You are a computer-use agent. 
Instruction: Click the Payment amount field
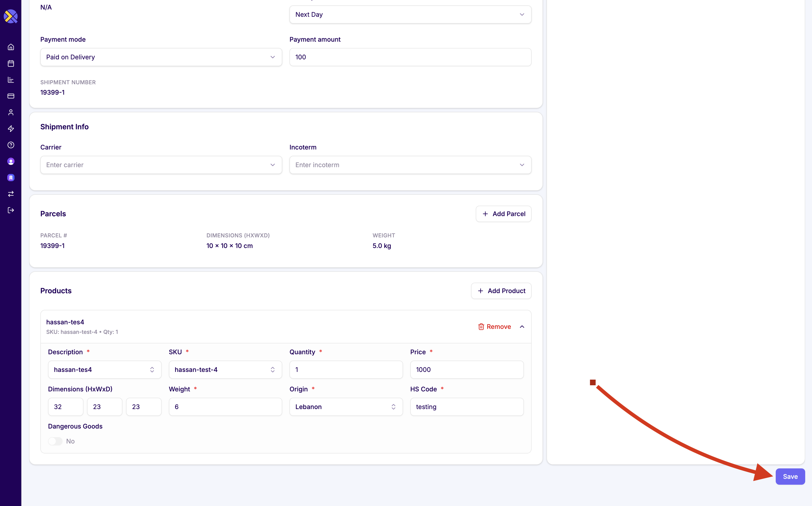tap(410, 57)
